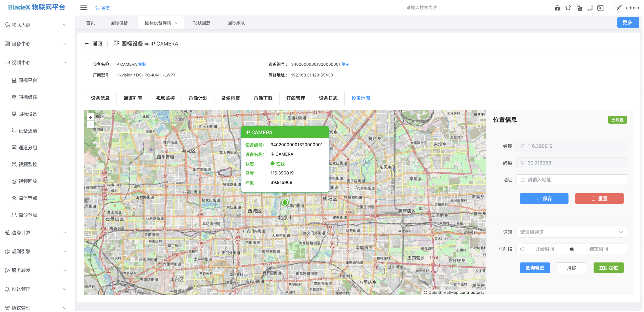
Task: Open the theme shirt icon
Action: tap(568, 8)
